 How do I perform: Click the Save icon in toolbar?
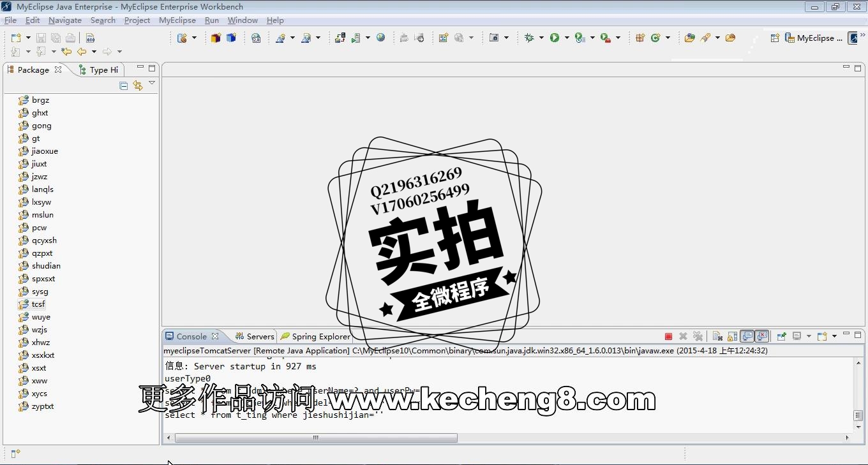click(41, 38)
